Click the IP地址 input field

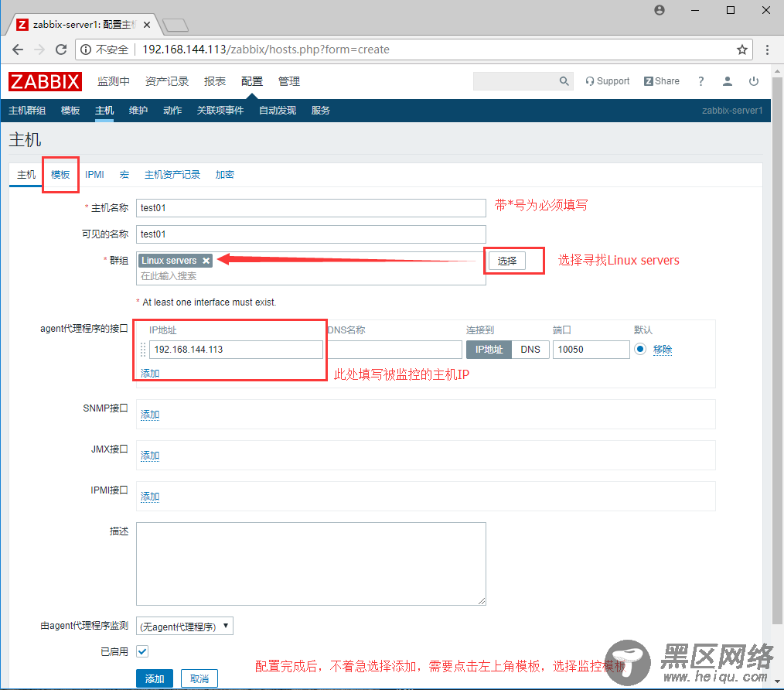(x=236, y=349)
